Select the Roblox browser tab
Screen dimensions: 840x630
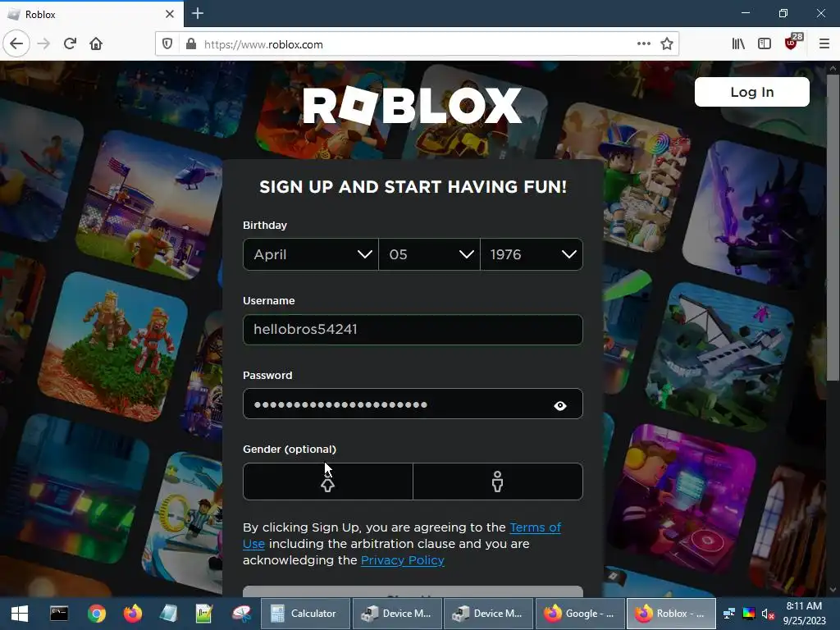click(91, 14)
